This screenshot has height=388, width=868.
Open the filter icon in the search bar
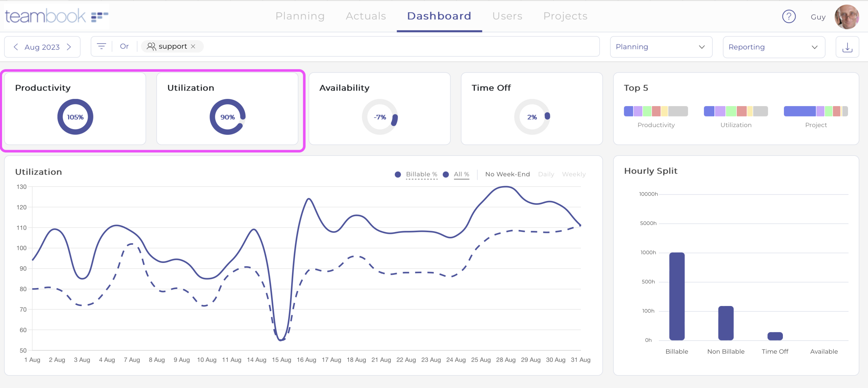(101, 46)
